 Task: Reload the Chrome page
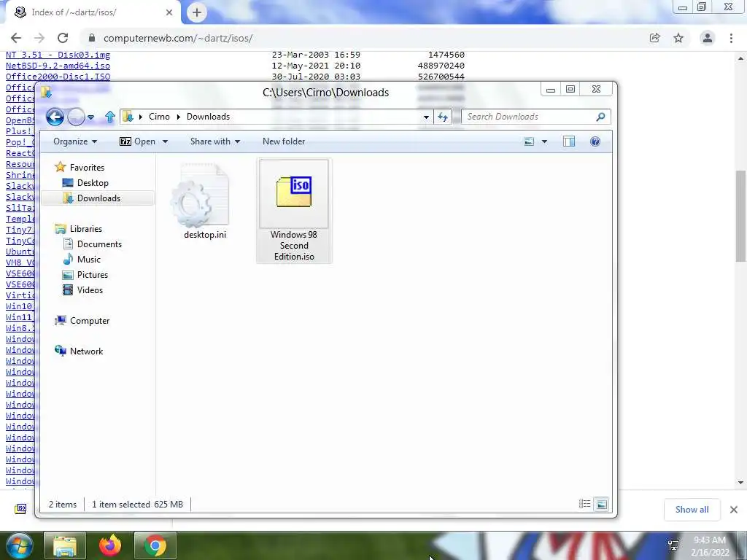[63, 38]
